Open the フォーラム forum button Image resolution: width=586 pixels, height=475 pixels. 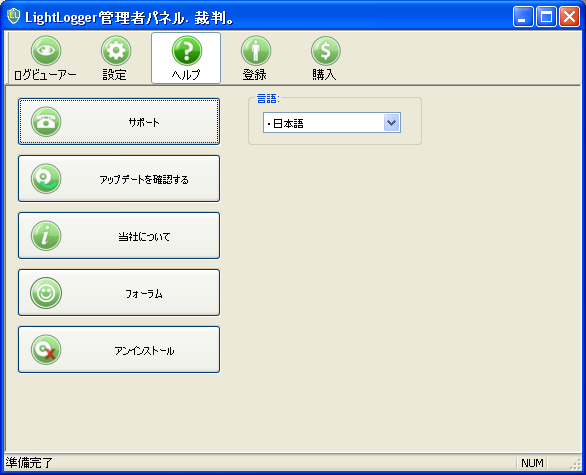119,293
